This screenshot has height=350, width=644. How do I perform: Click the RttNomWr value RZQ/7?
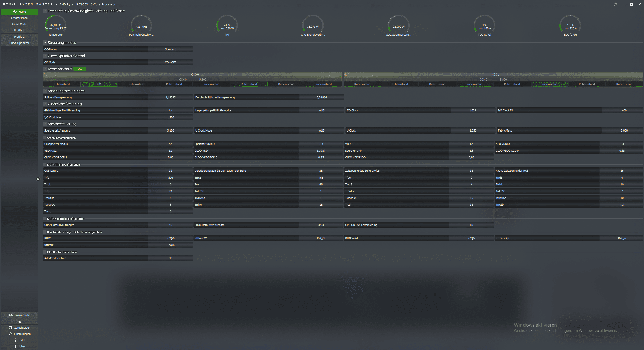point(321,238)
